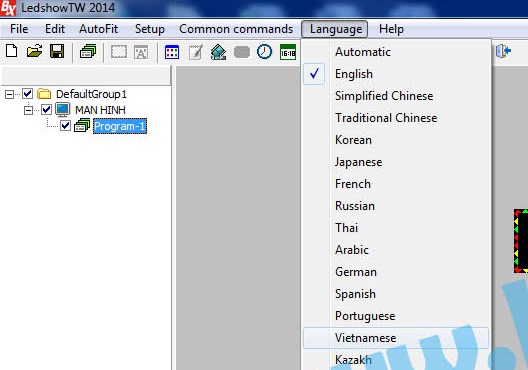528x370 pixels.
Task: Select the Program-1 tree item
Action: pos(120,126)
